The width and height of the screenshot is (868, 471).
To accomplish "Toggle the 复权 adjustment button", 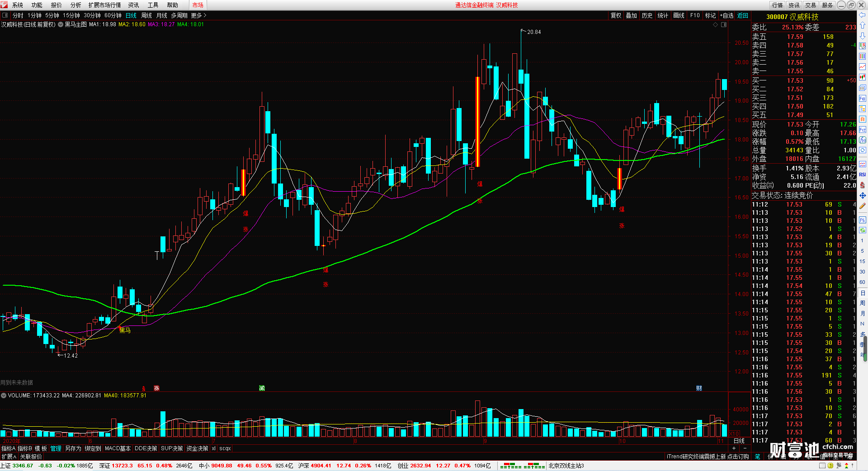I will (616, 15).
